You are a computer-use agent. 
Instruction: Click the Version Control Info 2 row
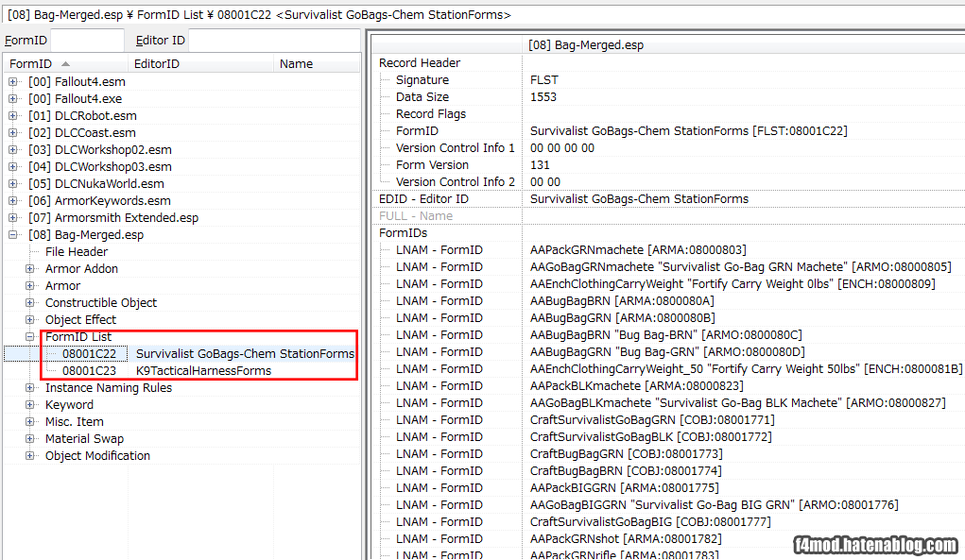668,182
